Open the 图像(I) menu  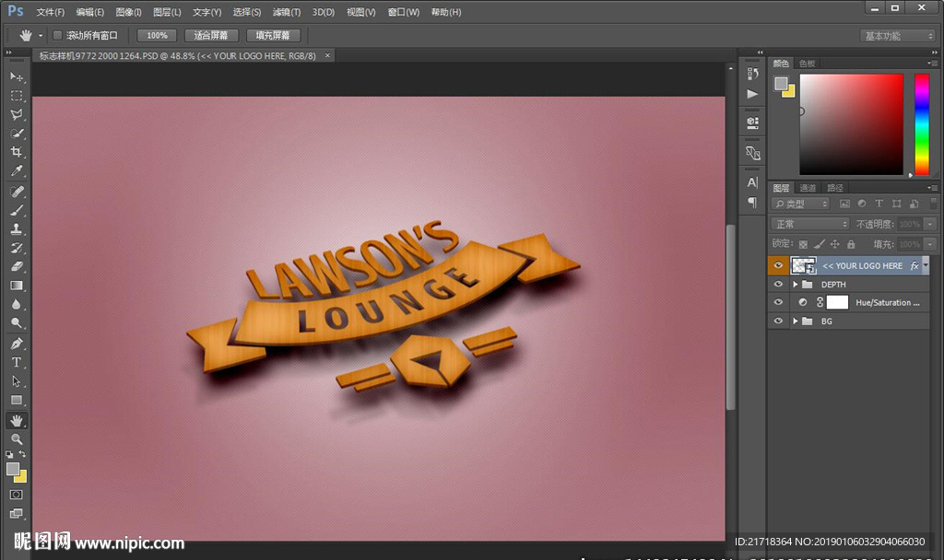click(x=128, y=12)
